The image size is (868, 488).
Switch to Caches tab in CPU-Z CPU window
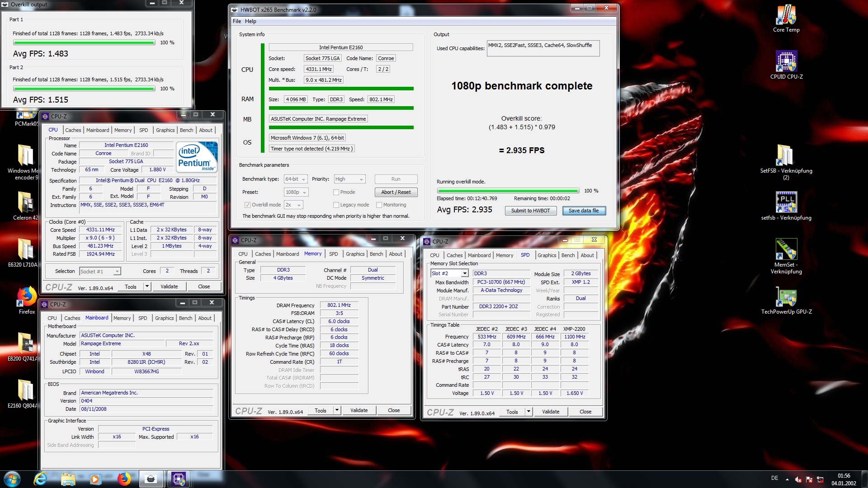(73, 130)
